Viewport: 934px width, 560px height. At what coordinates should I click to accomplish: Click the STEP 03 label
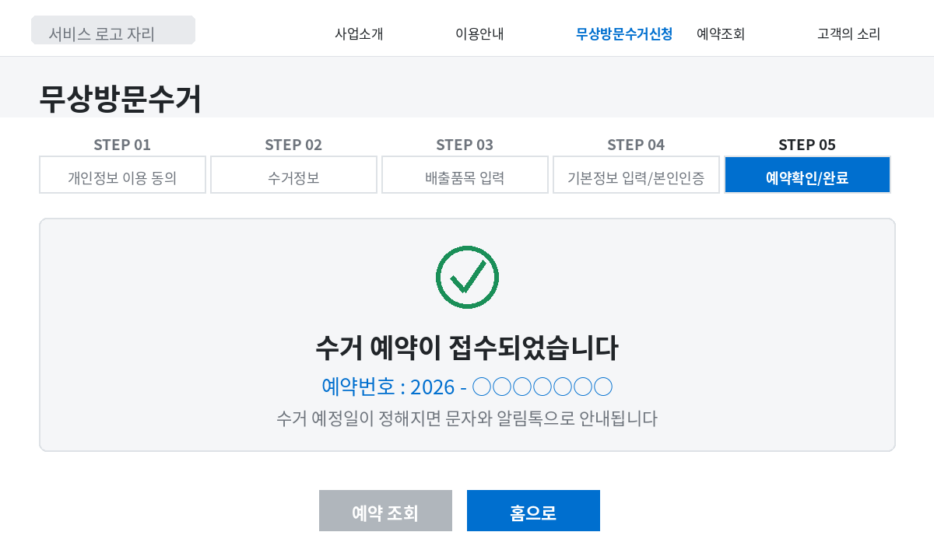coord(465,145)
